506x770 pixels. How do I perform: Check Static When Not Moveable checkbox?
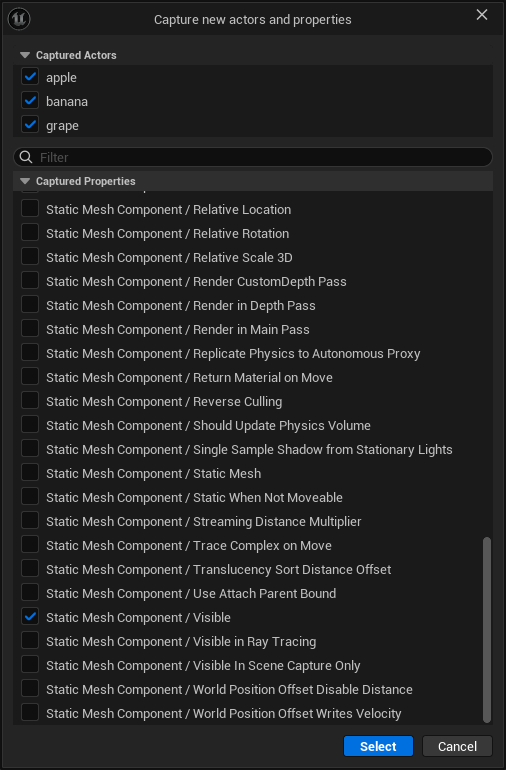30,496
